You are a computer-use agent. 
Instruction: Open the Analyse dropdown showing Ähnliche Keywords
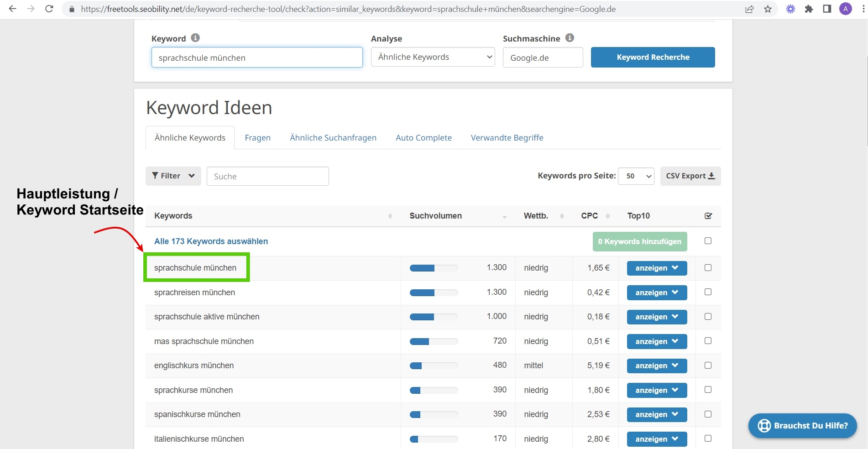pos(433,57)
